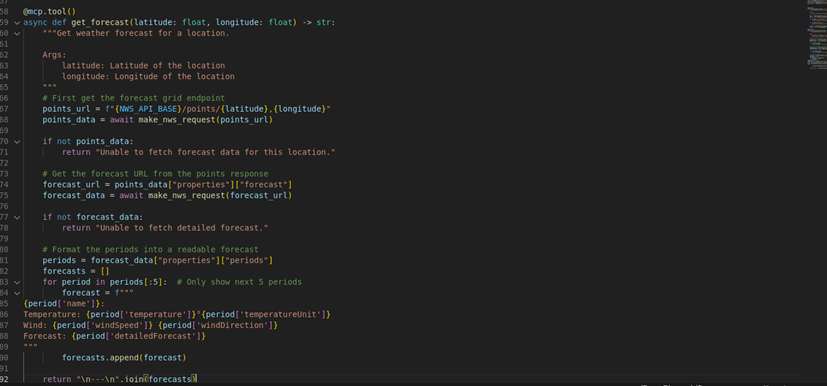The height and width of the screenshot is (386, 827).
Task: Collapse the docstring fold arrow at line 60
Action: [x=17, y=33]
